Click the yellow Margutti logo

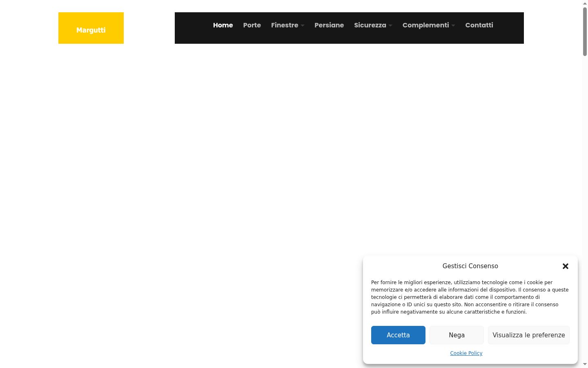tap(91, 28)
